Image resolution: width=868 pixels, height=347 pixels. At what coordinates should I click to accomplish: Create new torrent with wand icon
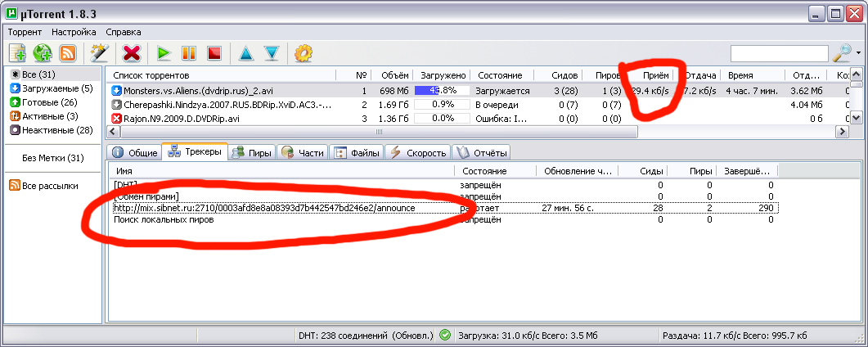[x=98, y=53]
